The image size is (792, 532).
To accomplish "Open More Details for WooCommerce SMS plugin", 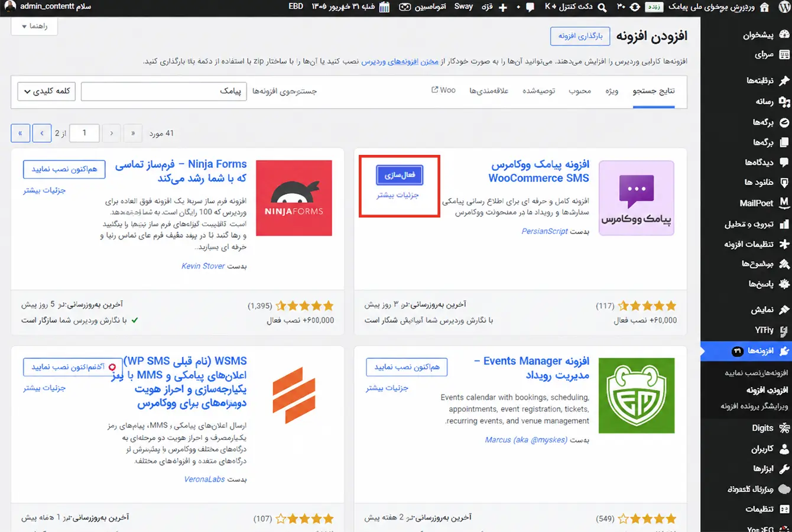I will tap(398, 195).
